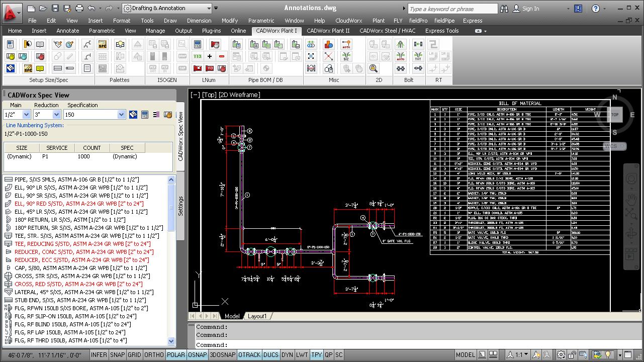Image resolution: width=644 pixels, height=362 pixels.
Task: Click the green 113 line number icon
Action: tap(198, 56)
